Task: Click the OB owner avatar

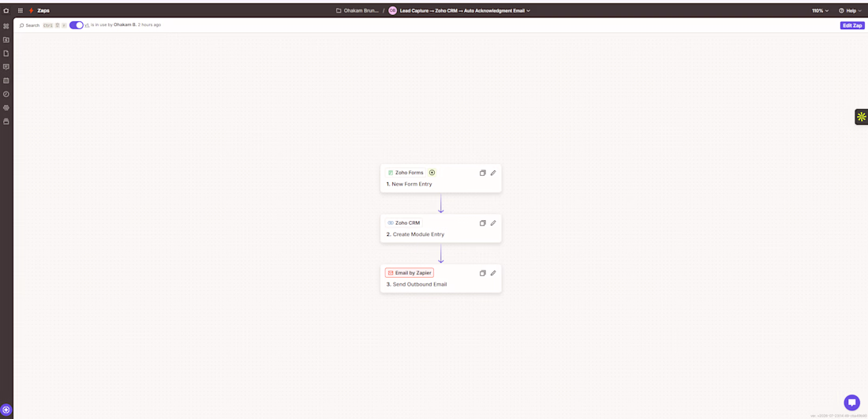Action: click(392, 10)
